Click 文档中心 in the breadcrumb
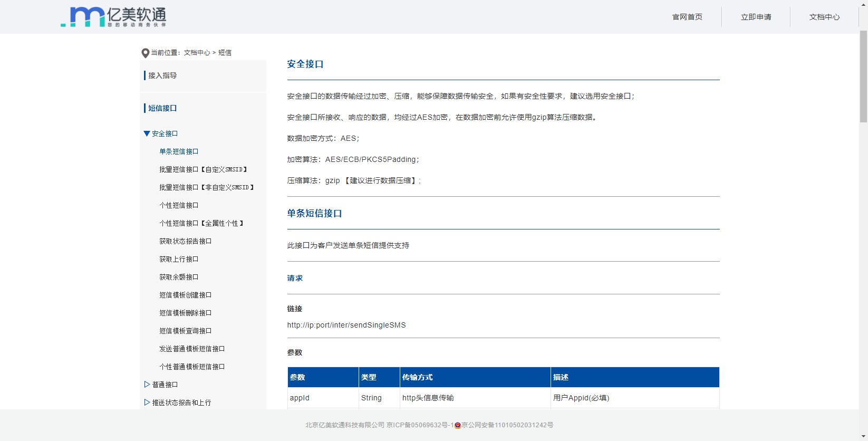Image resolution: width=868 pixels, height=441 pixels. 197,53
